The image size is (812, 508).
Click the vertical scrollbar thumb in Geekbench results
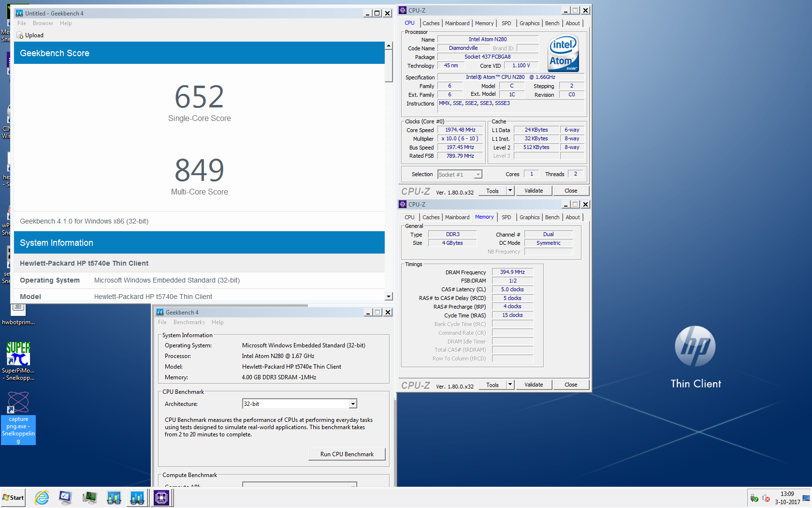(x=389, y=66)
